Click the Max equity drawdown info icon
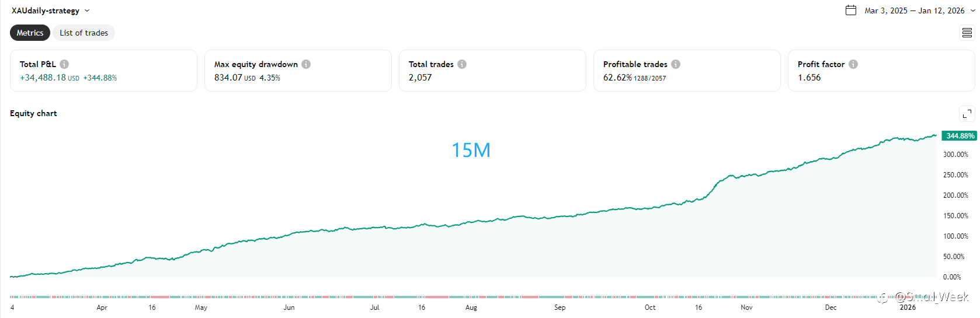The width and height of the screenshot is (980, 318). coord(306,64)
